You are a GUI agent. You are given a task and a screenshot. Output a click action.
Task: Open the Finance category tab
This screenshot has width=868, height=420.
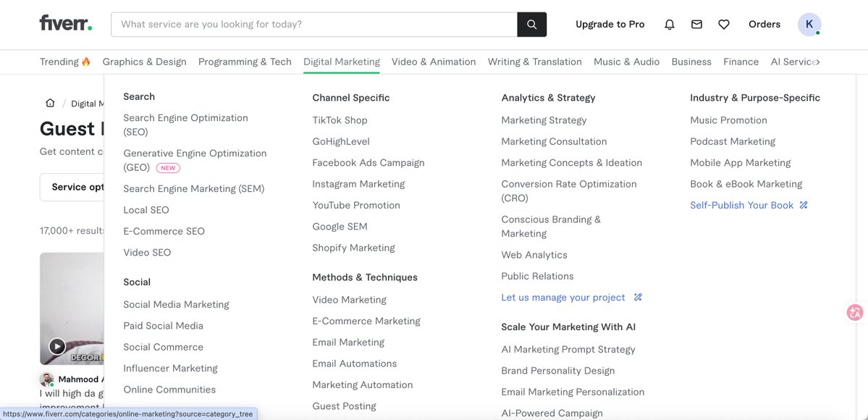[x=741, y=62]
